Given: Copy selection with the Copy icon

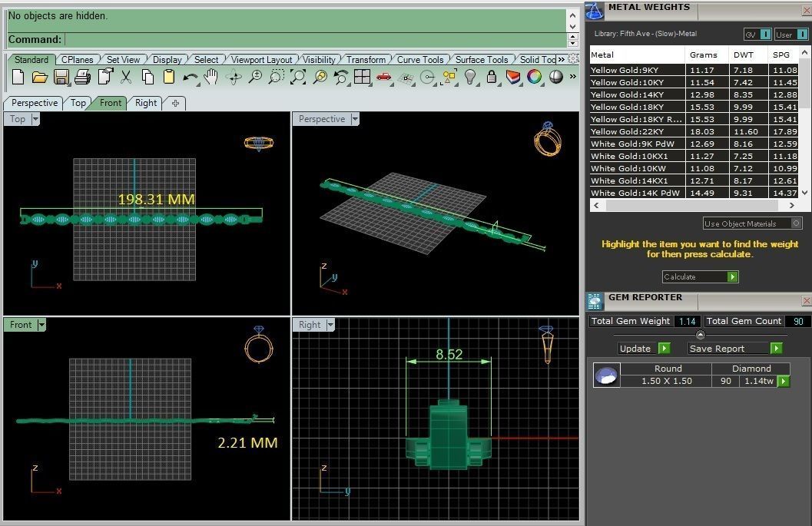Looking at the screenshot, I should (x=147, y=78).
